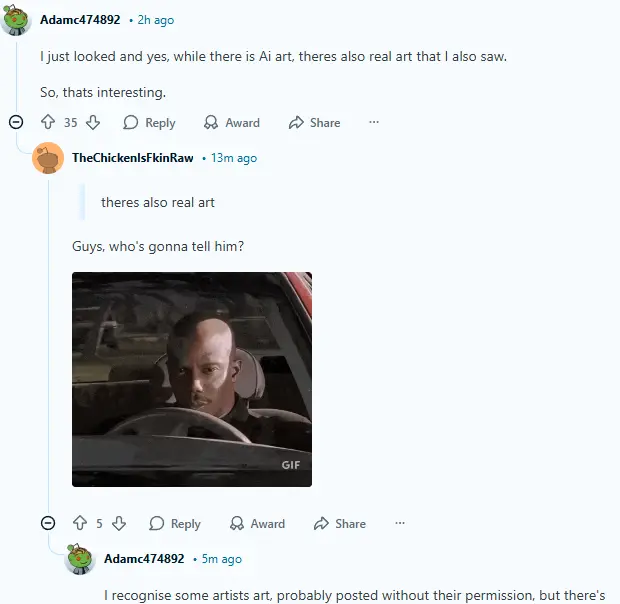Open TheChickenIsFkinRaw's user profile

pos(133,158)
